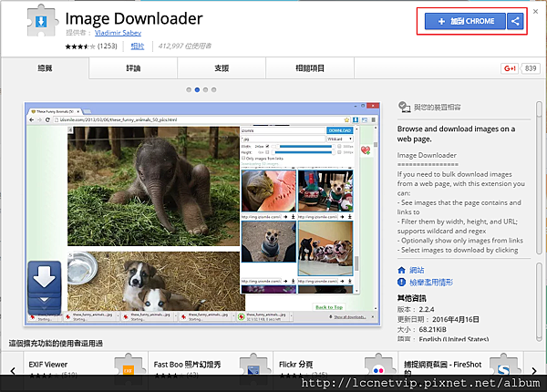Viewport: 547px width, 392px height.
Task: Open the Flickr 分頁 extension card
Action: tap(335, 366)
